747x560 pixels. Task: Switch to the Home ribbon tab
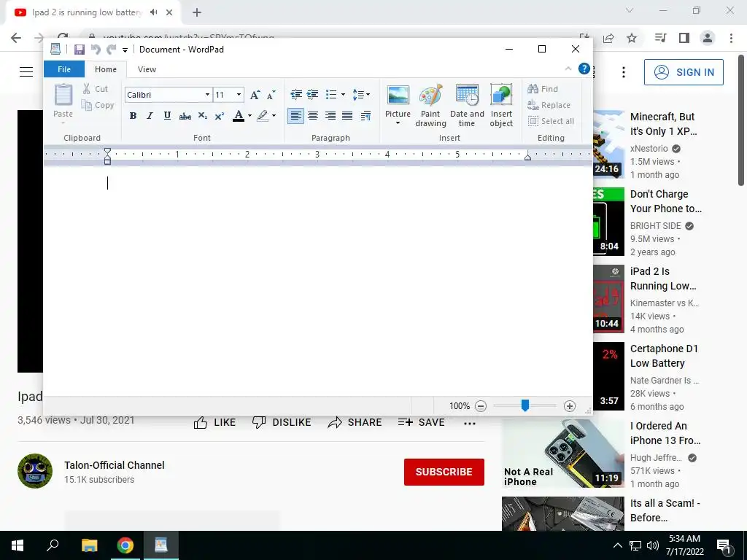[106, 69]
